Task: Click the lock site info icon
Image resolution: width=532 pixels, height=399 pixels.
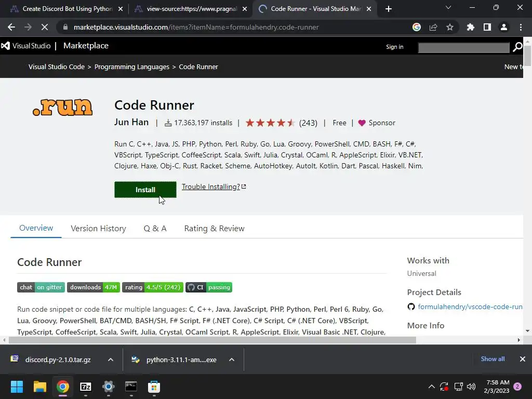Action: (65, 27)
